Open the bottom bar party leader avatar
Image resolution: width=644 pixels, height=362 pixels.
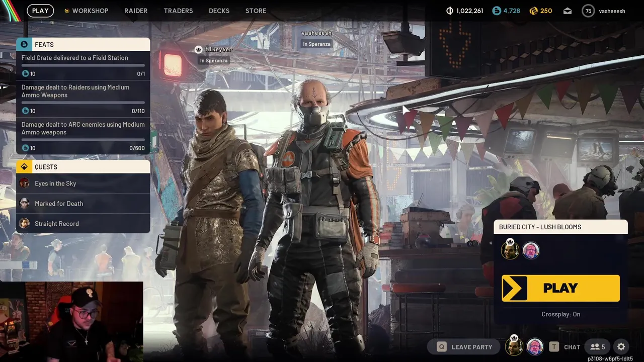[x=514, y=346]
